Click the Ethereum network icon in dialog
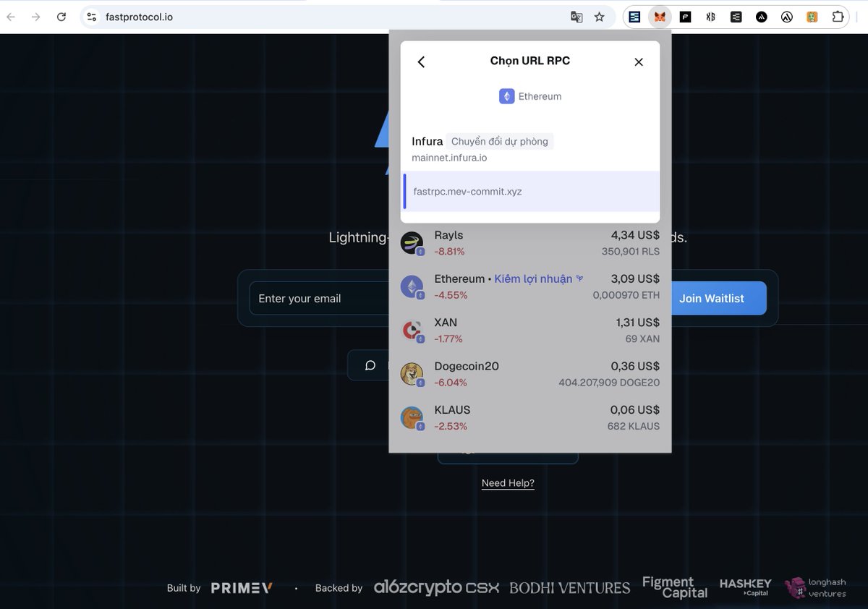 tap(506, 96)
